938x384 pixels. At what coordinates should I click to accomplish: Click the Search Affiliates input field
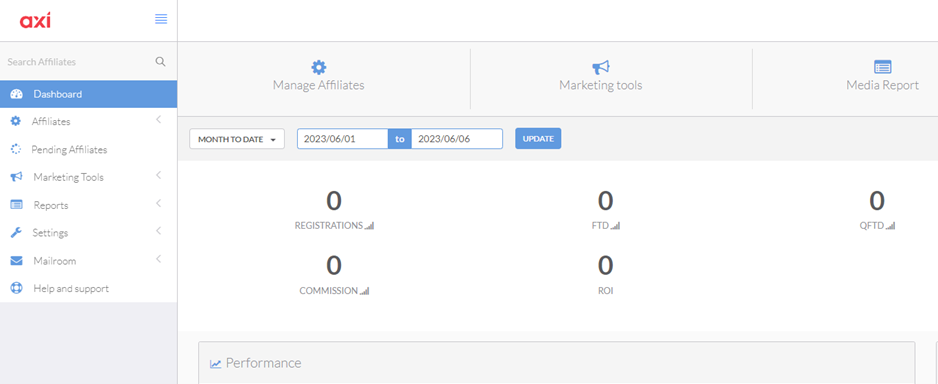point(78,62)
